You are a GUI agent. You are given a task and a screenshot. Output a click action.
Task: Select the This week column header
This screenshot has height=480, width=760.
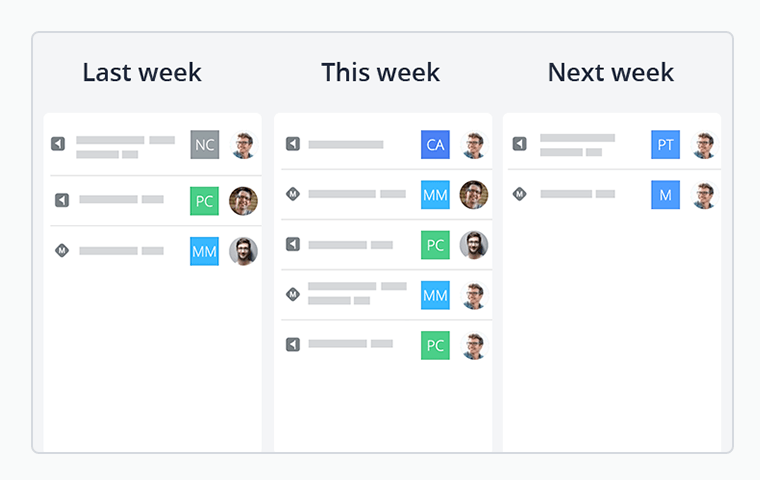click(x=380, y=73)
